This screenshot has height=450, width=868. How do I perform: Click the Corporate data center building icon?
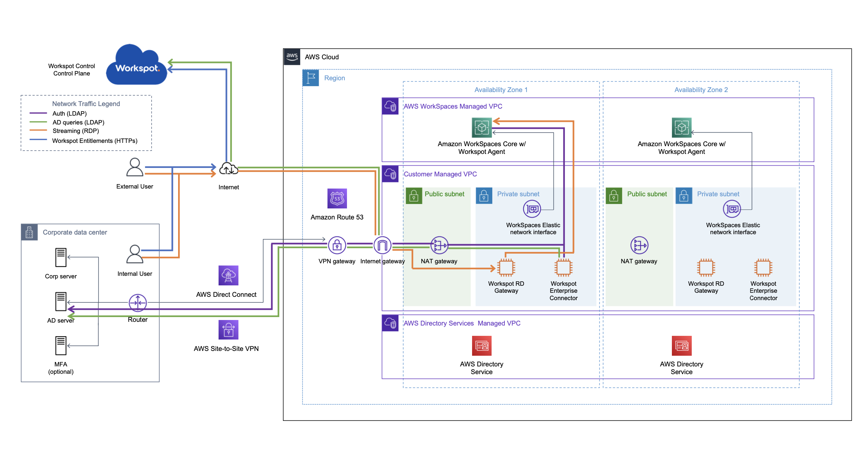point(29,232)
